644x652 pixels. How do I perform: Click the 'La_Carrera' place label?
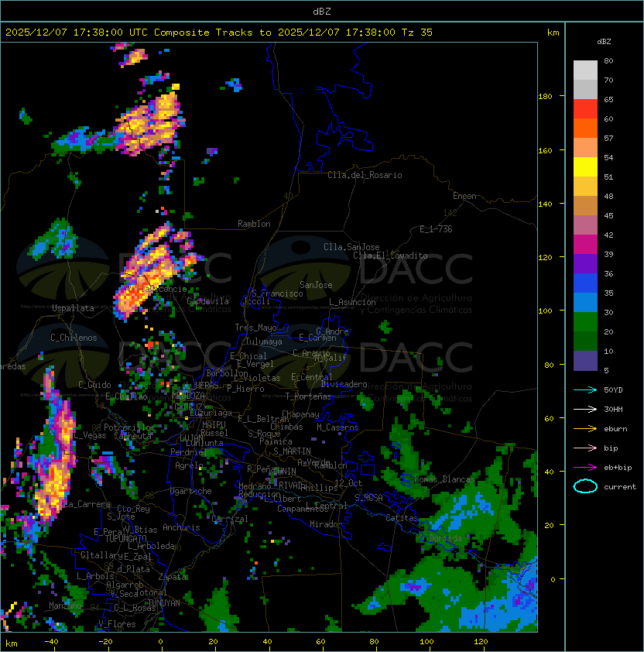[87, 504]
